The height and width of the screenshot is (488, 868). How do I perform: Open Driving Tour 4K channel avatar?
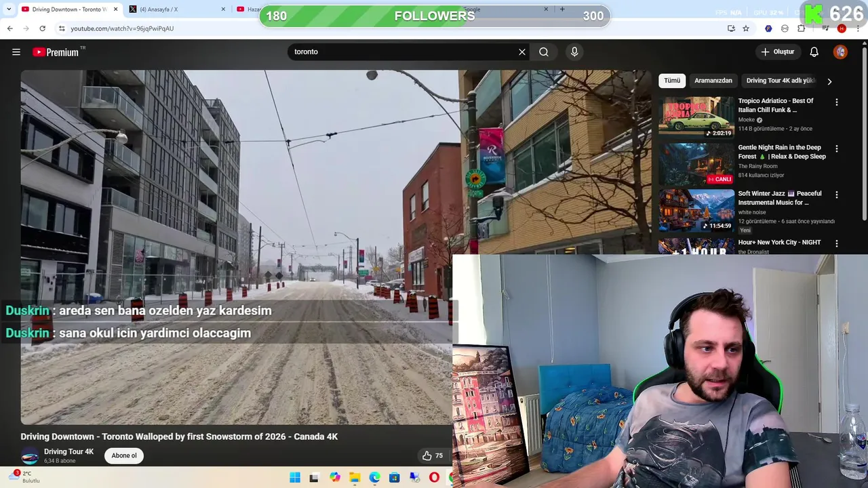point(30,456)
